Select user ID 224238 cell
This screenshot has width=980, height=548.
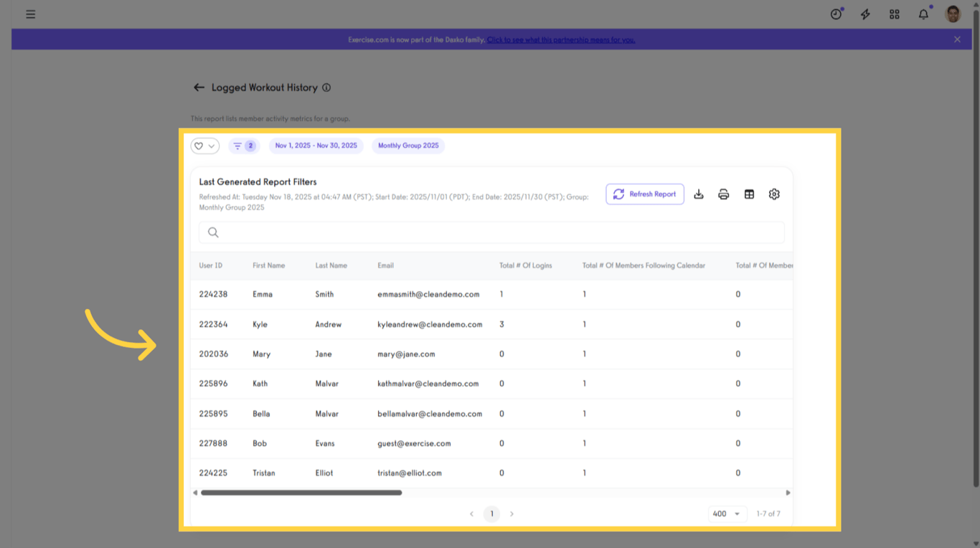click(x=213, y=294)
